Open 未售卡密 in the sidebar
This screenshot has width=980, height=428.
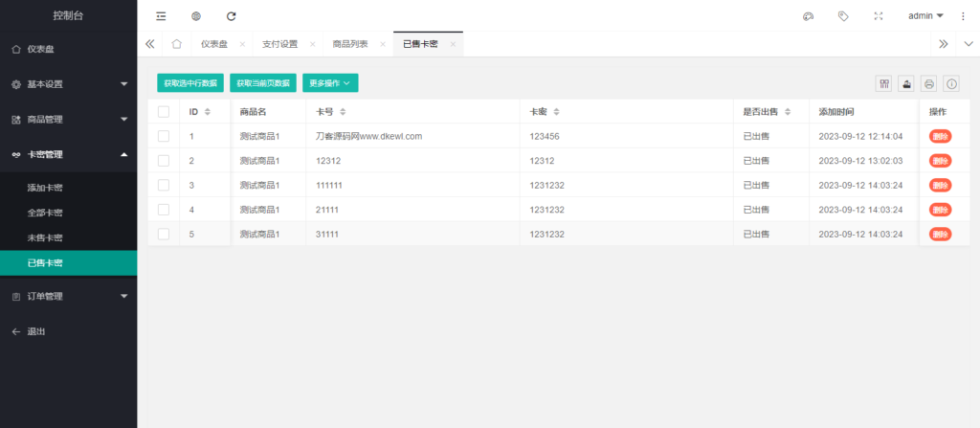click(x=45, y=237)
